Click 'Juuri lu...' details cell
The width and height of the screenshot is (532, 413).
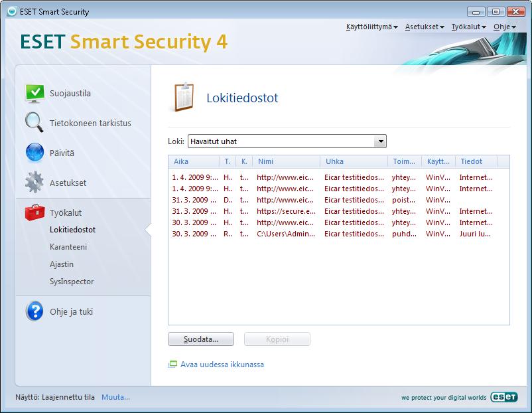475,234
